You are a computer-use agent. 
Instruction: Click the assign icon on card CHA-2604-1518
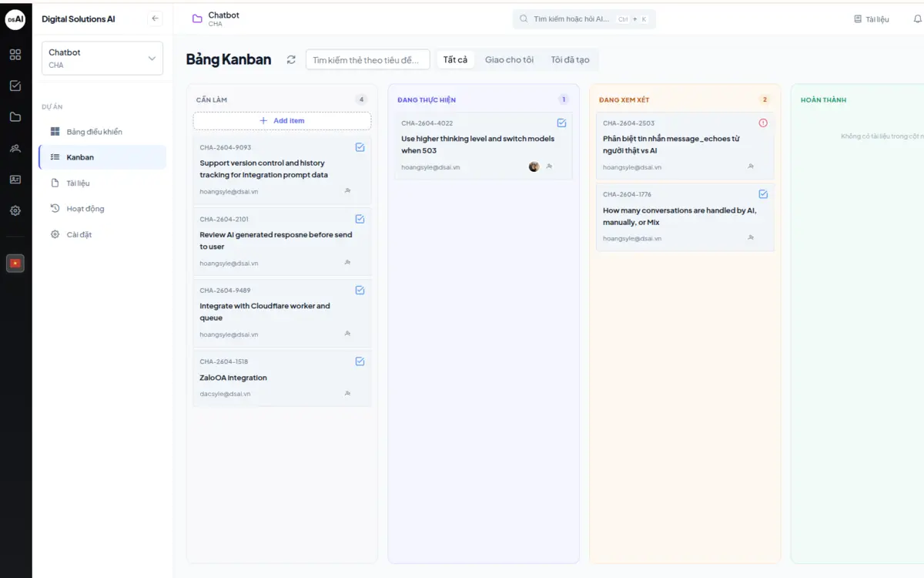click(x=347, y=394)
